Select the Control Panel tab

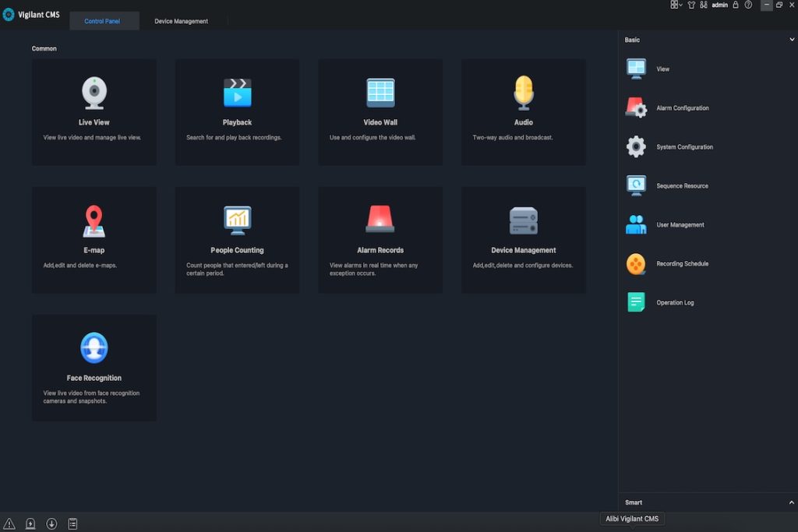pos(102,21)
